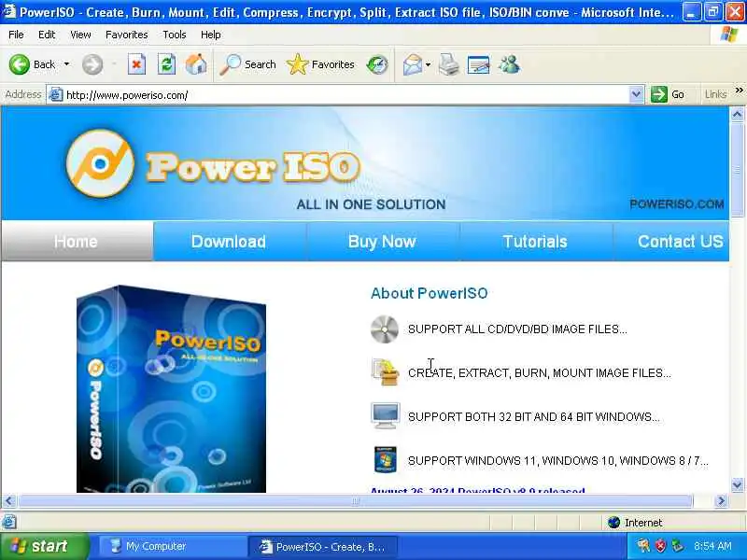747x560 pixels.
Task: Open the Help menu
Action: 211,35
